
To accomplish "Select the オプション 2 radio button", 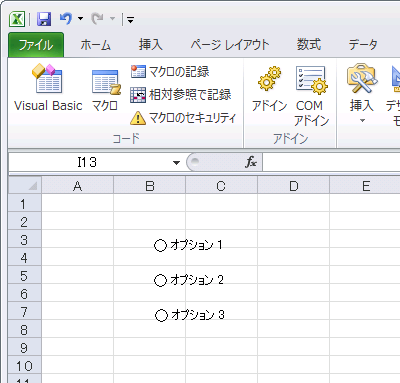I will (160, 280).
